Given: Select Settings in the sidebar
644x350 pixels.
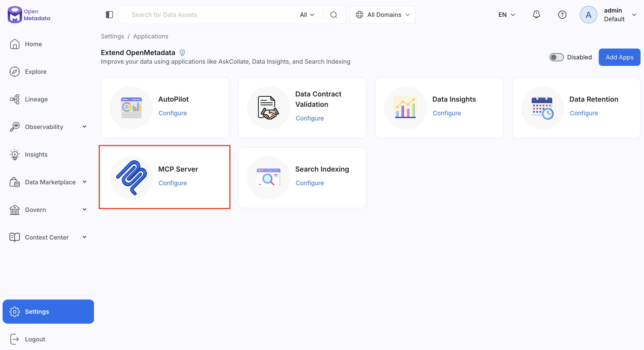Looking at the screenshot, I should 48,311.
